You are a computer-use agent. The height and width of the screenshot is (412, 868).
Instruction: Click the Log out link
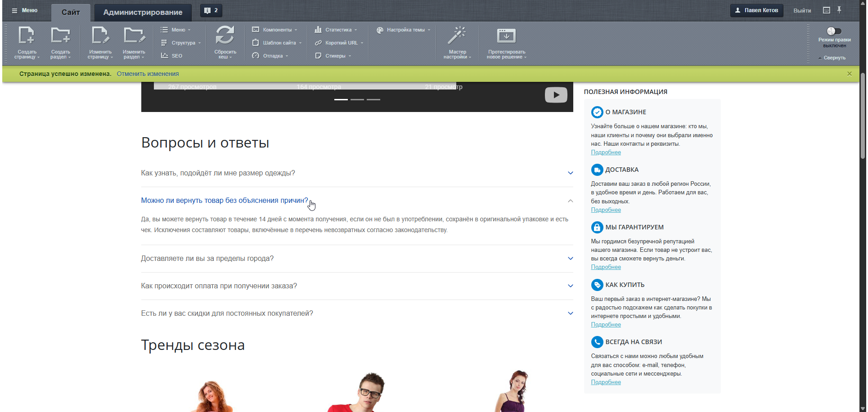(x=802, y=10)
